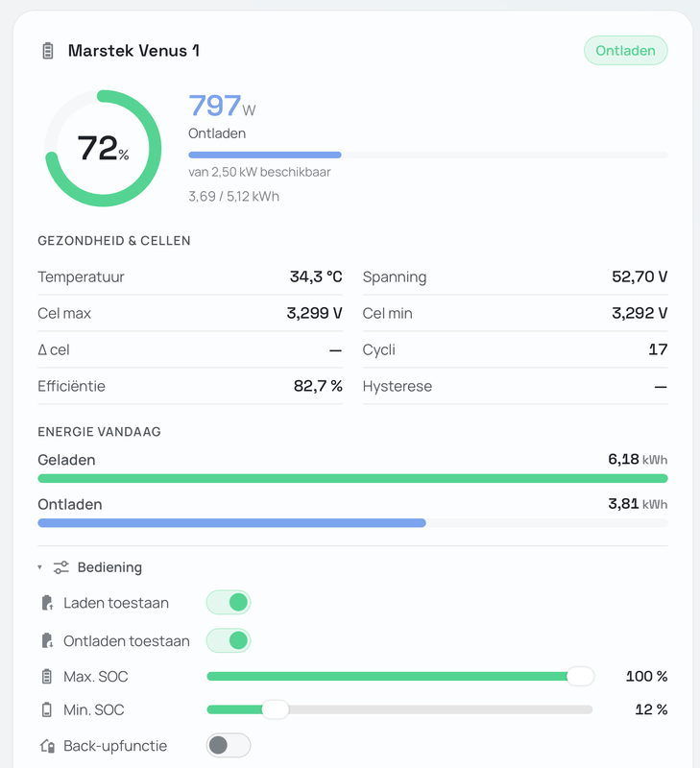This screenshot has width=700, height=768.
Task: Click the blue discharge power bar
Action: point(265,155)
